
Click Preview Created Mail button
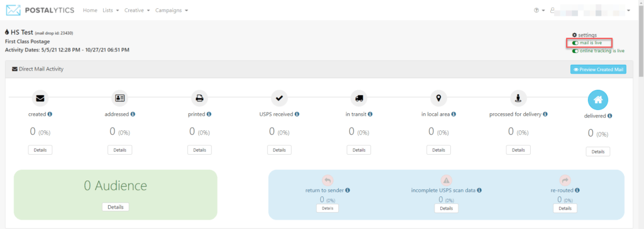pyautogui.click(x=599, y=69)
